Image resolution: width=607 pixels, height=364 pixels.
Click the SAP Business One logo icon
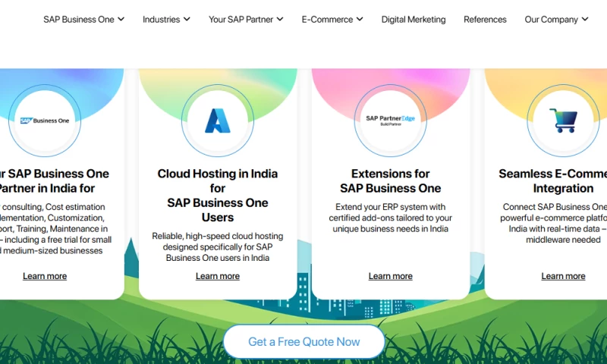click(x=45, y=121)
